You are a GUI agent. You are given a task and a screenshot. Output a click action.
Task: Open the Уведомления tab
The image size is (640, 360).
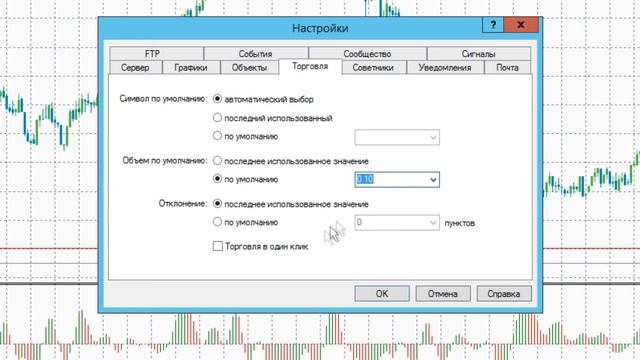[x=445, y=67]
